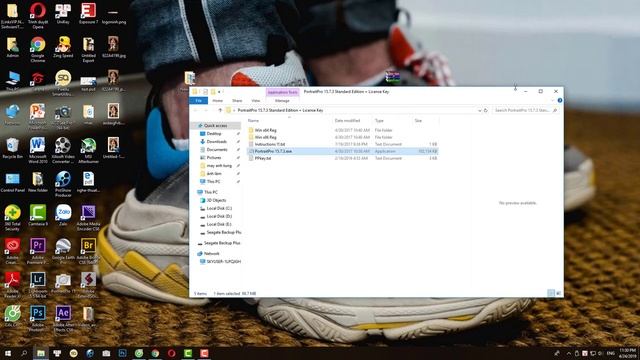The height and width of the screenshot is (360, 640).
Task: Open Documents in navigation pane
Action: tap(217, 150)
